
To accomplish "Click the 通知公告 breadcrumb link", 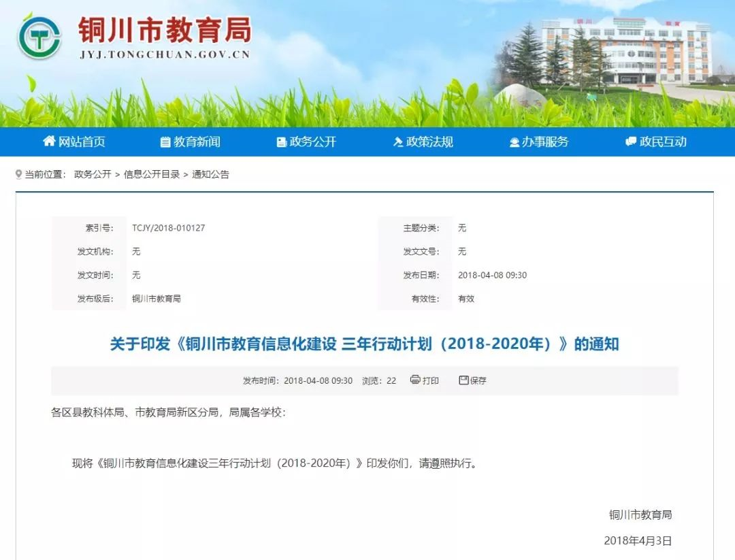I will tap(211, 174).
